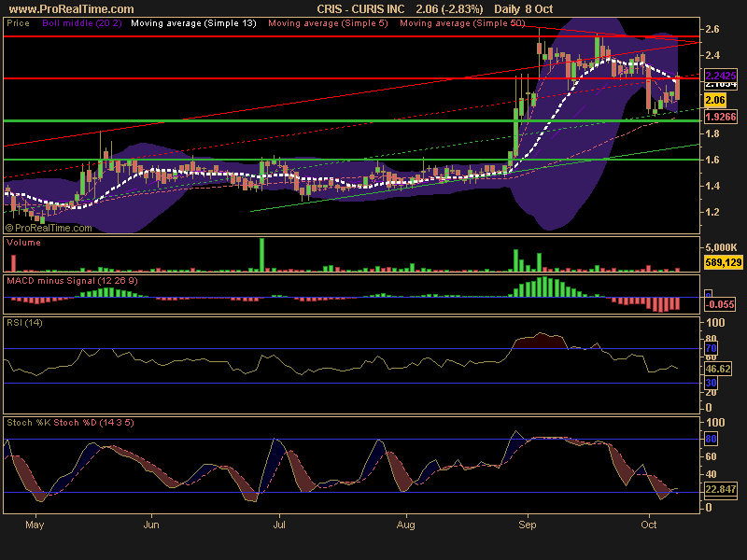747x560 pixels.
Task: Click the 100 label on the Stoch axis
Action: (715, 423)
